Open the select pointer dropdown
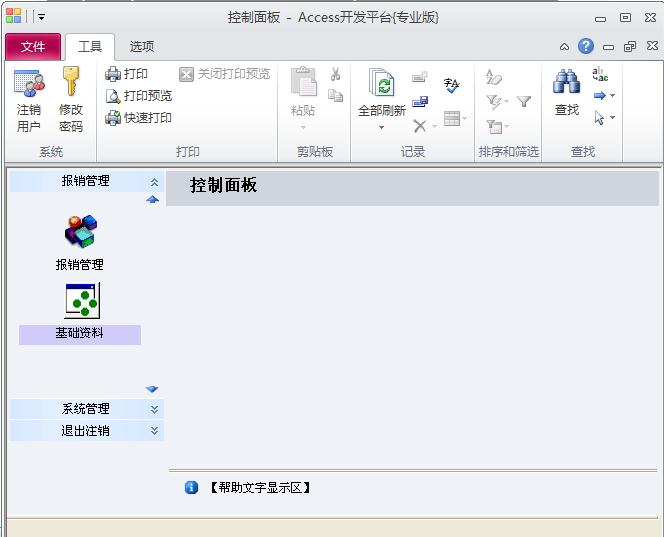The width and height of the screenshot is (664, 537). [612, 117]
